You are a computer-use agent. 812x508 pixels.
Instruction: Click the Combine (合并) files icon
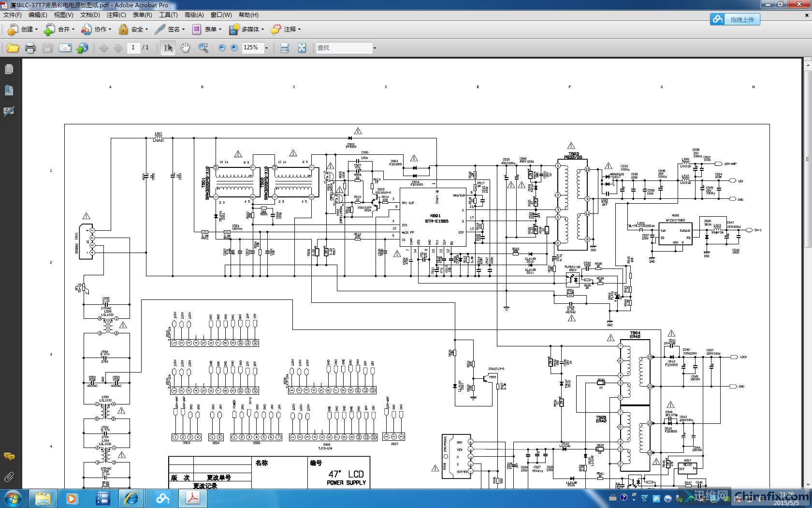point(49,30)
